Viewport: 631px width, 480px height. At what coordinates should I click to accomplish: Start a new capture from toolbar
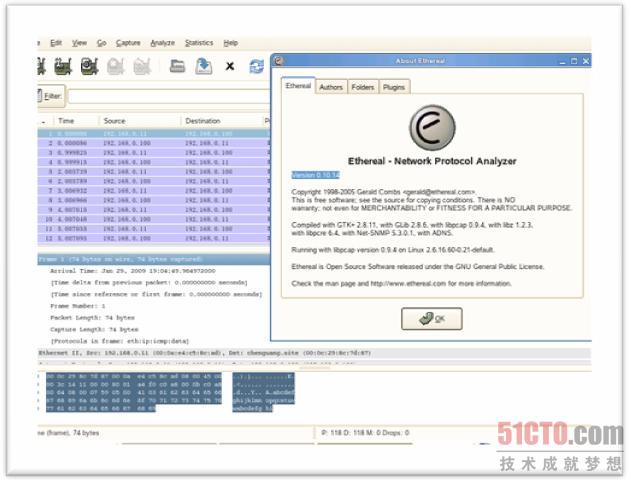point(89,66)
